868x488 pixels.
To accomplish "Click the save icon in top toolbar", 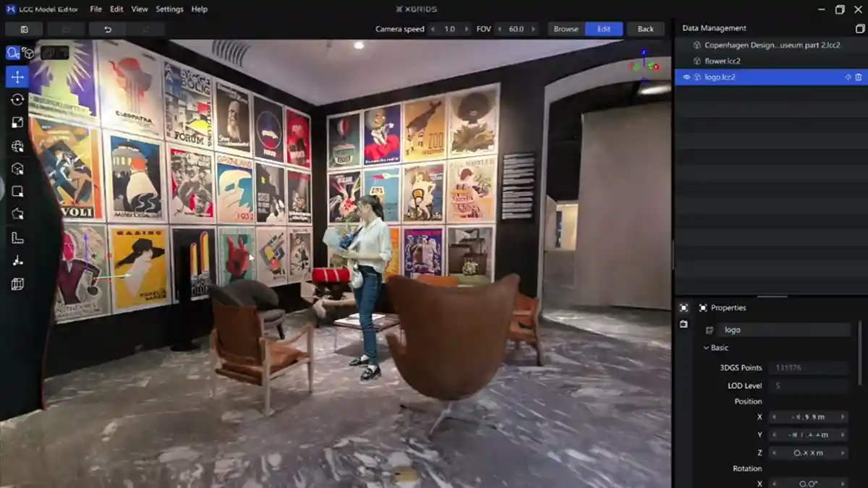I will coord(24,29).
